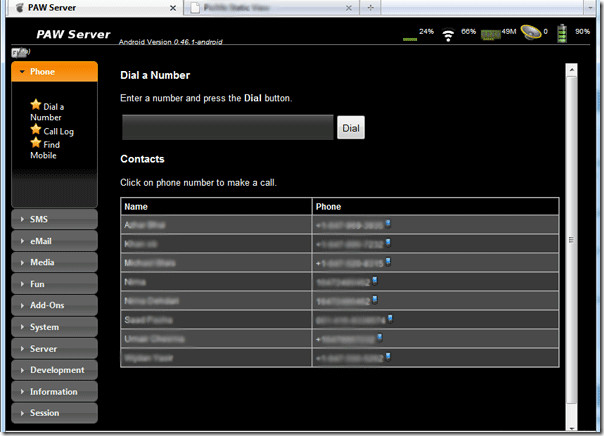The image size is (604, 436).
Task: Click the 90% battery percentage text
Action: 582,32
